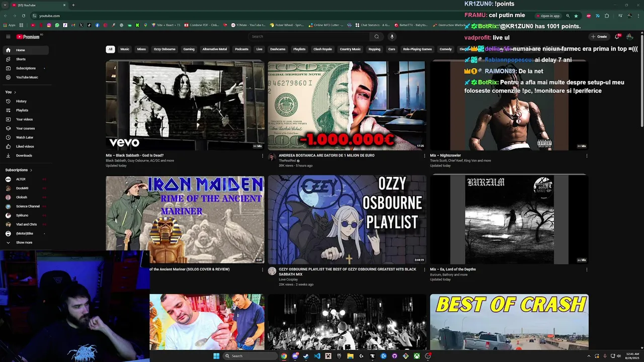Screen dimensions: 644x362
Task: Click TheRealRed channel name
Action: [x=286, y=160]
